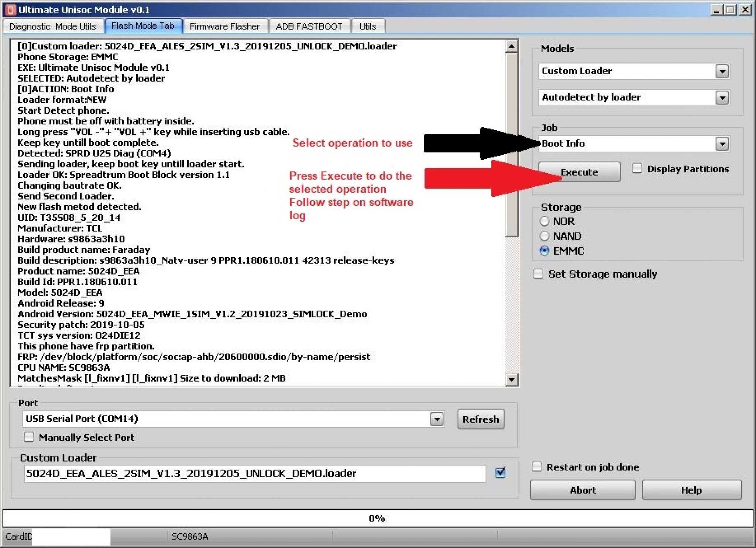Open the USB Serial Port dropdown

point(436,419)
